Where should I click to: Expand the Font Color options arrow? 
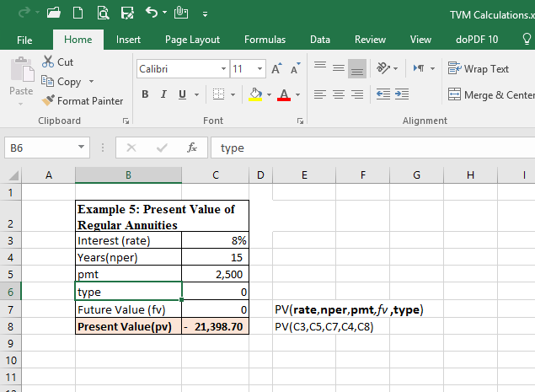coord(297,94)
